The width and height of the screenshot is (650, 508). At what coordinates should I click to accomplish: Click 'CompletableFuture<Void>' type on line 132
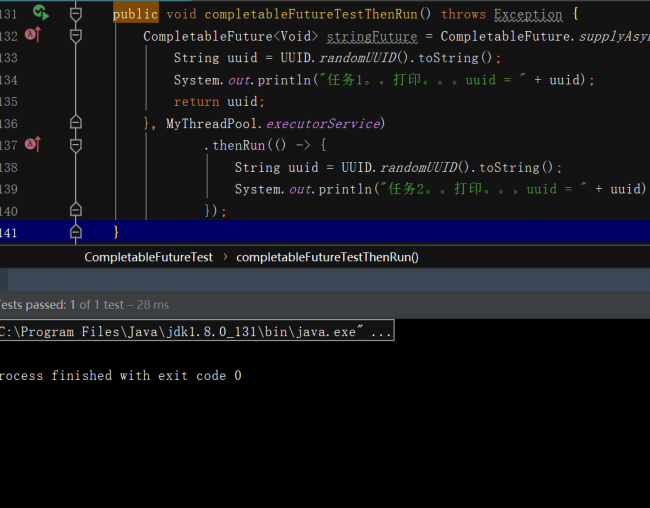click(x=230, y=36)
